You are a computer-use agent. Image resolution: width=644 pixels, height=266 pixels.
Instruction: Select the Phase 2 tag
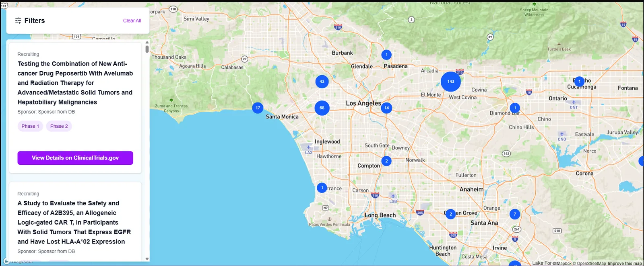[x=59, y=126]
